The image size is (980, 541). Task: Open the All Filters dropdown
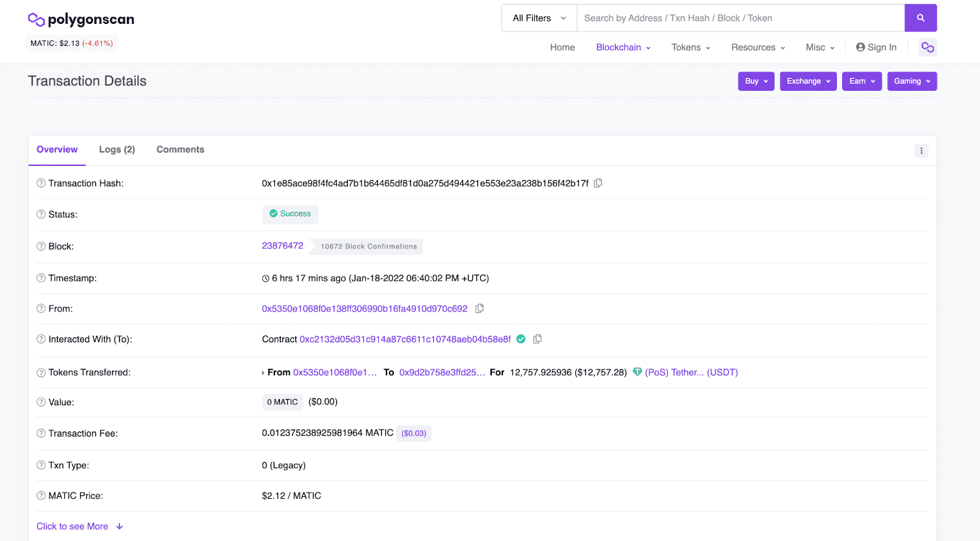click(x=539, y=18)
